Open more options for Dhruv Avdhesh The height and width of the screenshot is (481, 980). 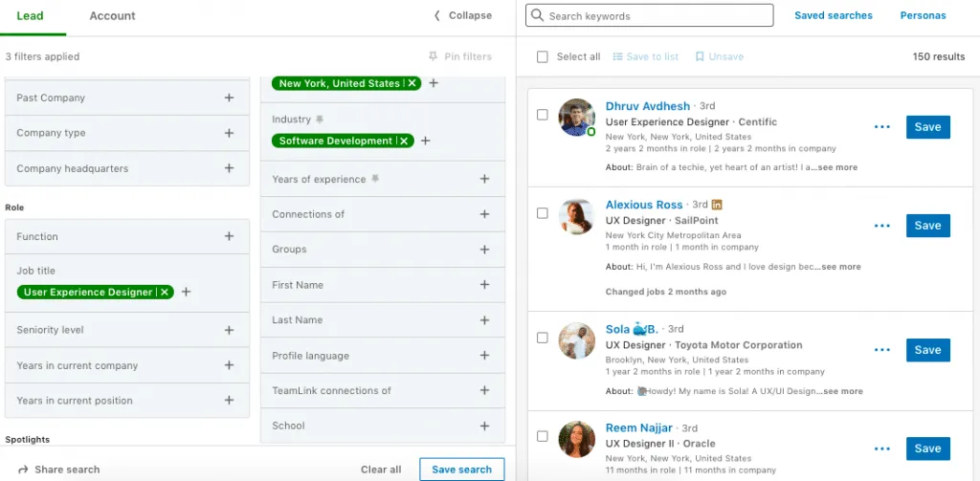881,127
